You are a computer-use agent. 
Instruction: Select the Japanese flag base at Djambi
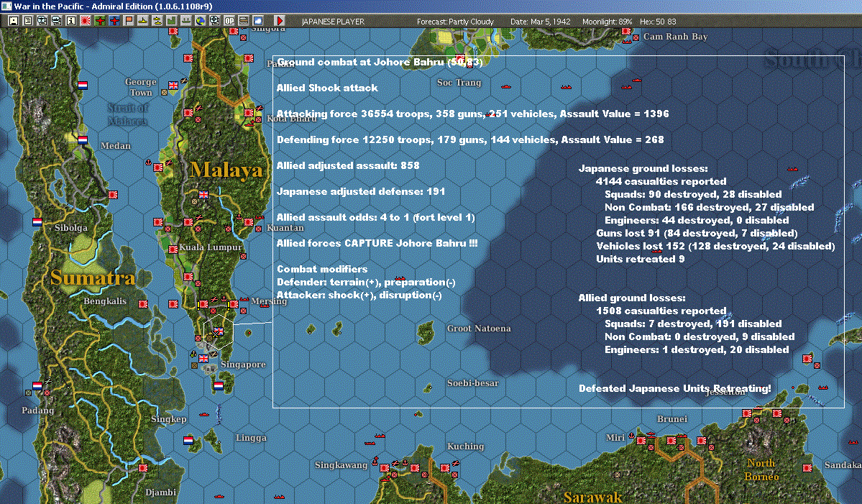143,468
